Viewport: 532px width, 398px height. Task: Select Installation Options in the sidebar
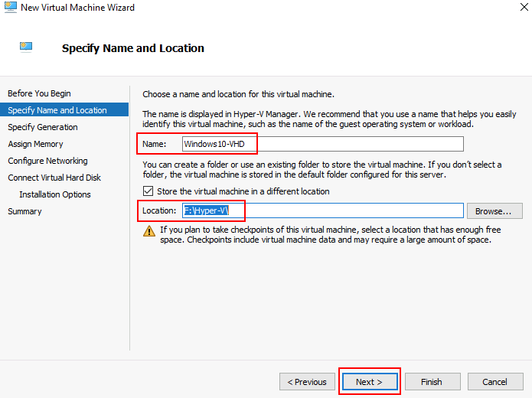pos(55,194)
